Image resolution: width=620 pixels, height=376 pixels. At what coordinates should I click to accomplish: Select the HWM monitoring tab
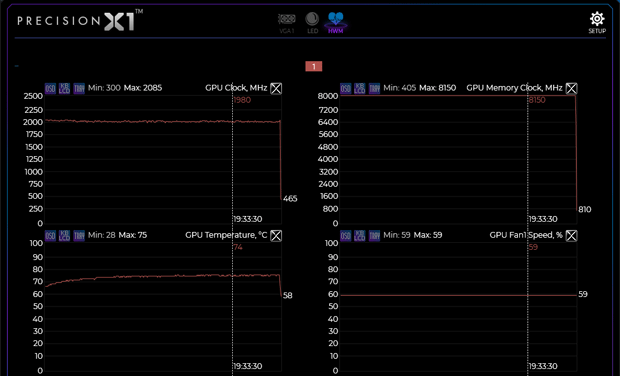[336, 23]
